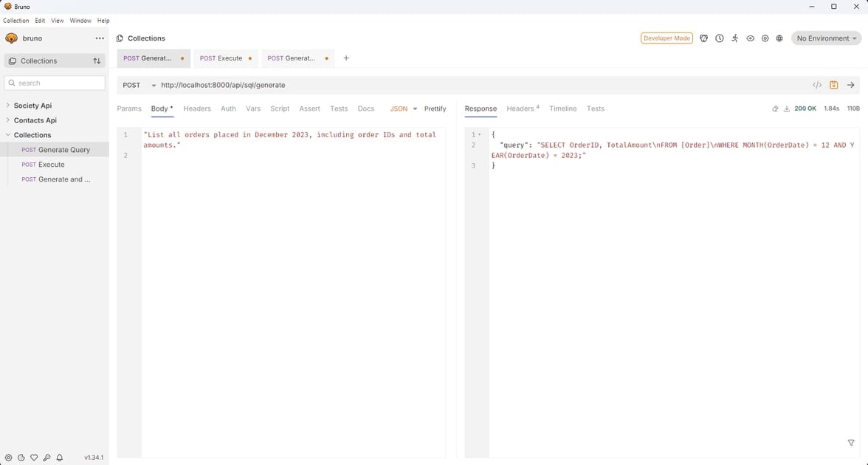This screenshot has height=465, width=868.
Task: Click the Collections button in the sidebar
Action: 55,61
